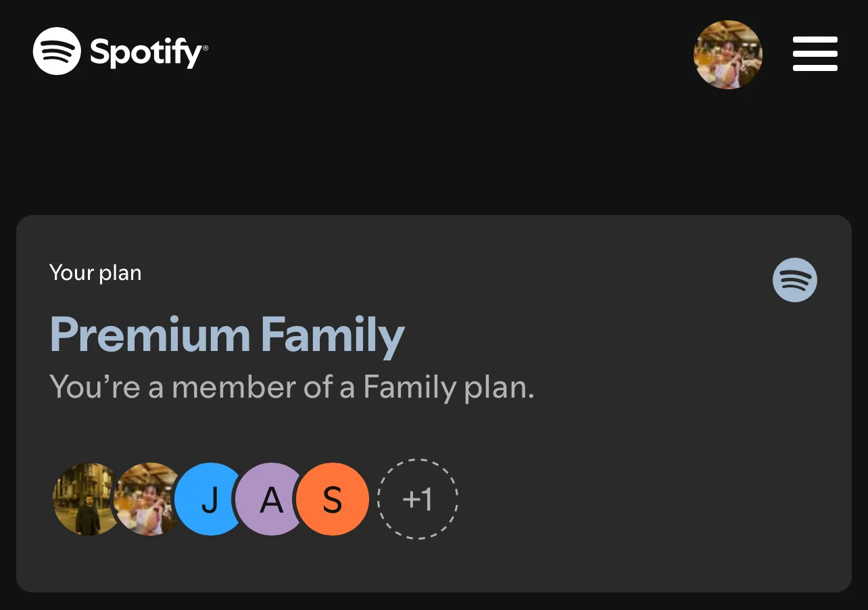
Task: Open the dashed +1 more members circle
Action: [x=417, y=499]
